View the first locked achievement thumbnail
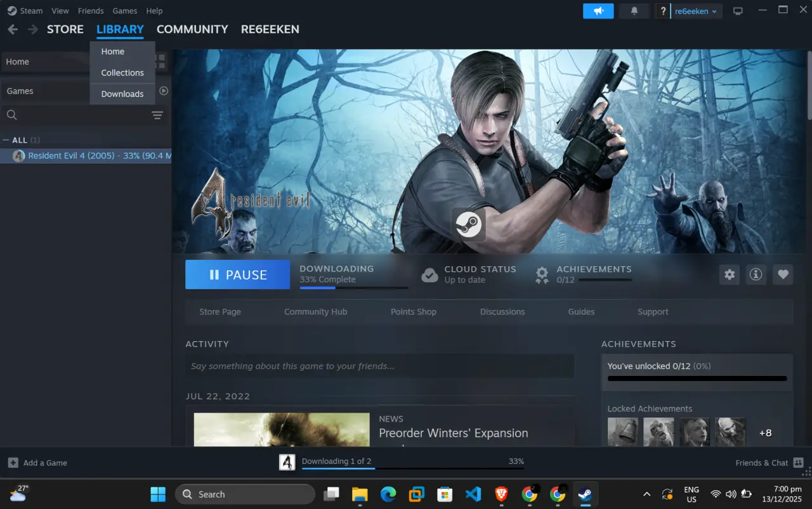Screen dimensions: 812x509 point(623,432)
